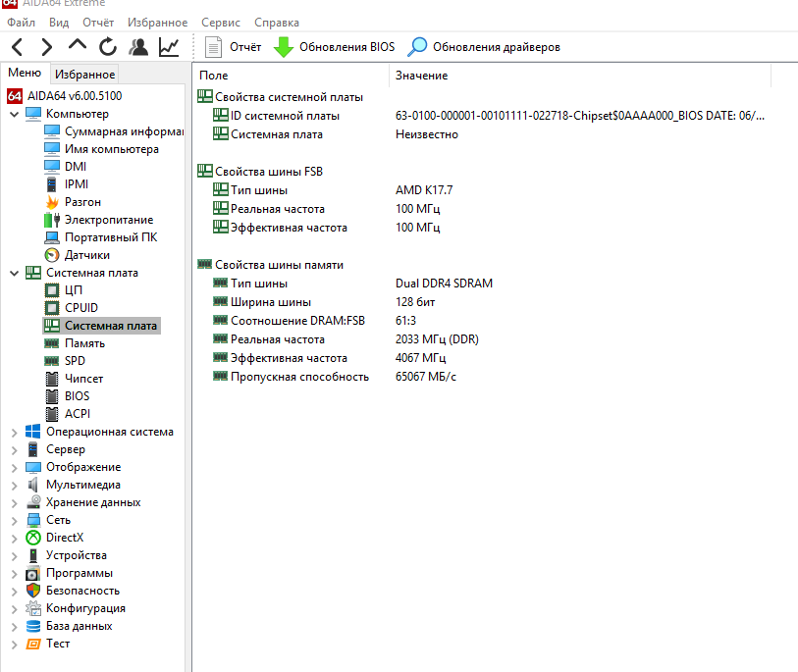Click the Refresh toolbar icon
The image size is (798, 672).
(x=107, y=47)
